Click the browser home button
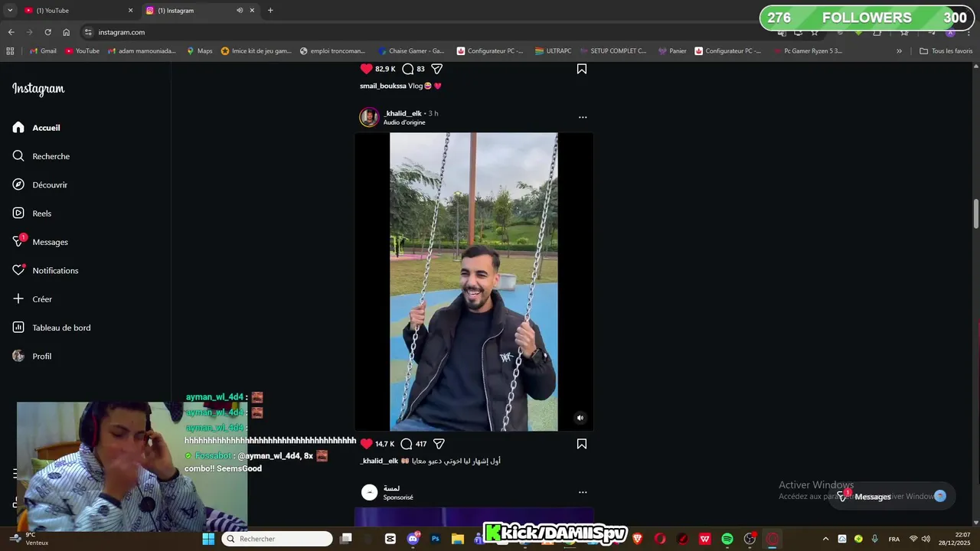This screenshot has height=551, width=980. coord(66,32)
